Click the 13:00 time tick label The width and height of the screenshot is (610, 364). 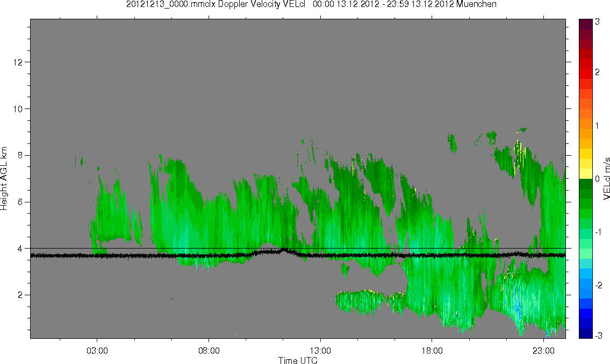point(320,351)
